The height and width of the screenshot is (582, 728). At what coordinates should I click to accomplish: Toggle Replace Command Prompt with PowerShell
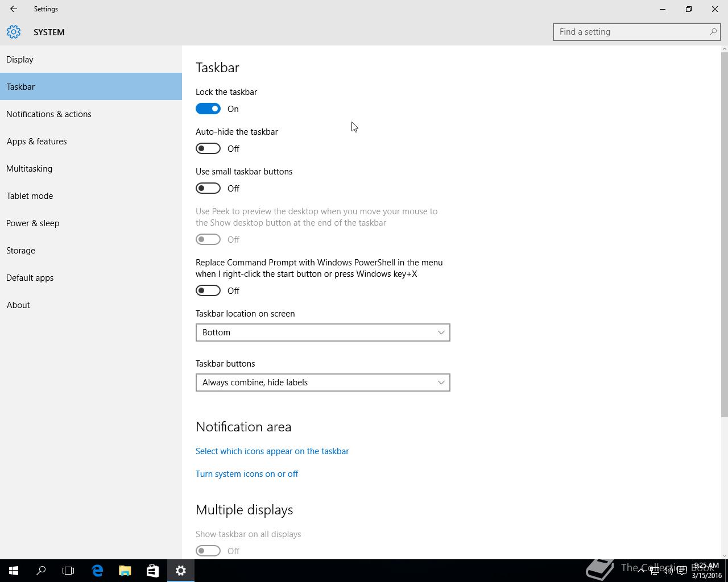click(208, 290)
